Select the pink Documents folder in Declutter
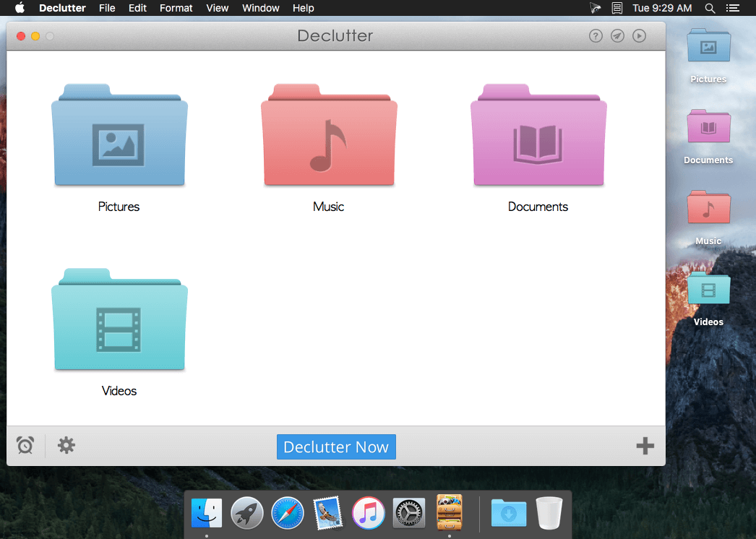The height and width of the screenshot is (539, 756). 538,135
